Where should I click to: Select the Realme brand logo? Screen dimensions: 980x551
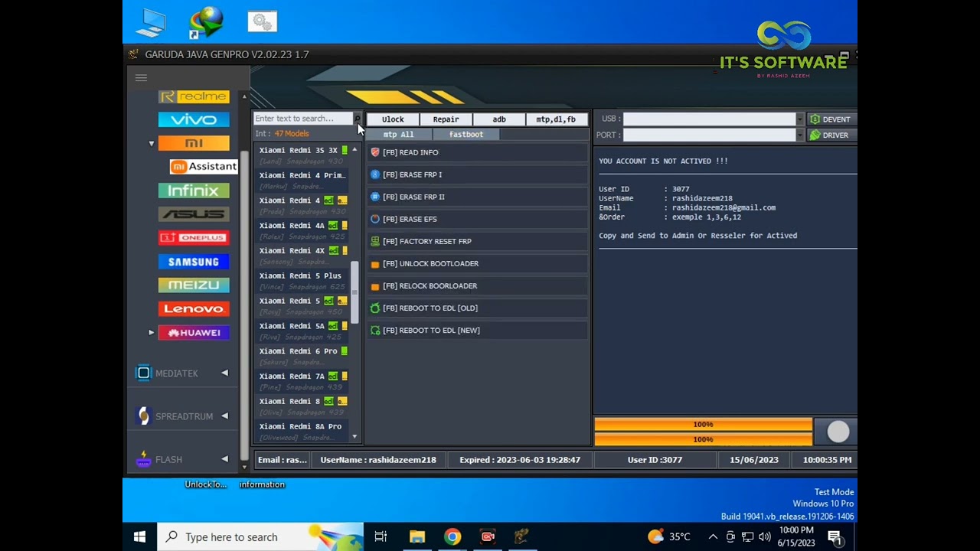tap(194, 96)
